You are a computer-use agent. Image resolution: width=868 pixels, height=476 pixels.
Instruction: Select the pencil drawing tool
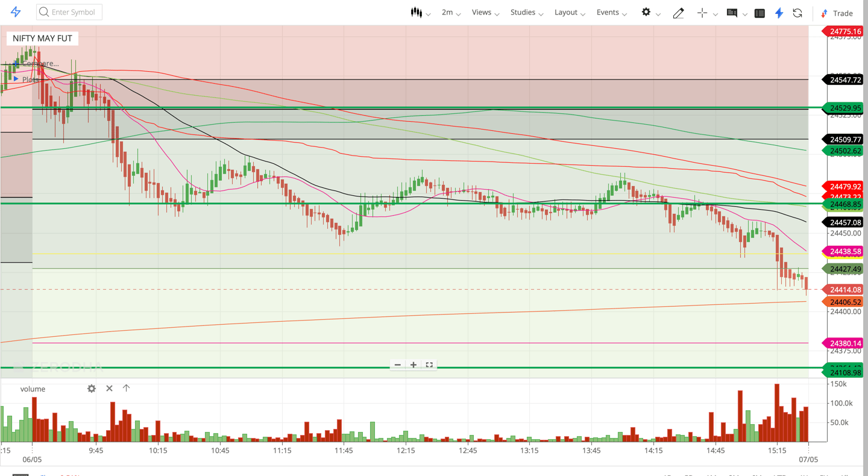pyautogui.click(x=678, y=13)
